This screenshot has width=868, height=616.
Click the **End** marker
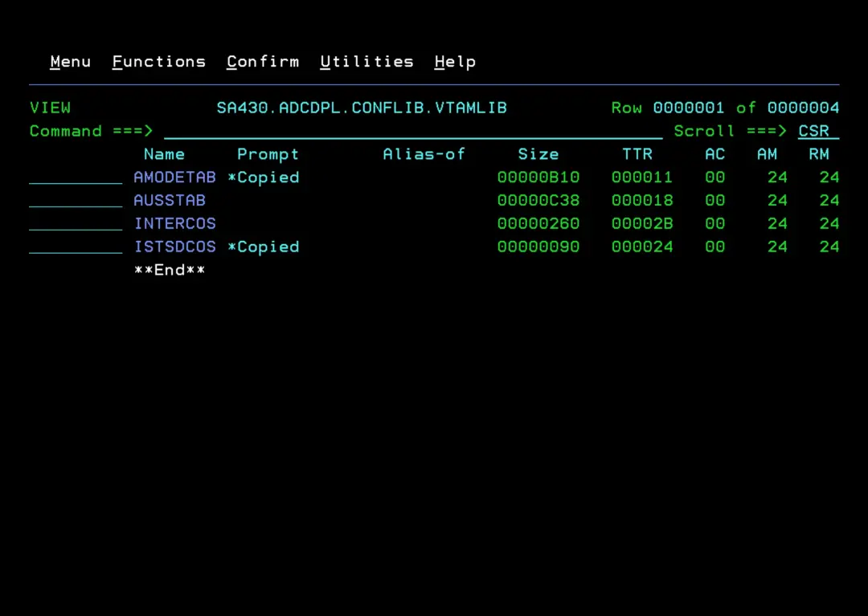tap(170, 271)
